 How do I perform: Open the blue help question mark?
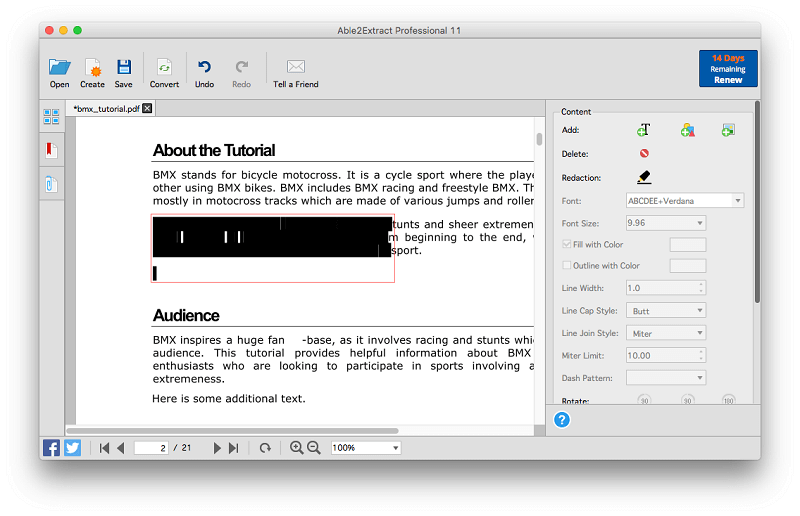[562, 420]
